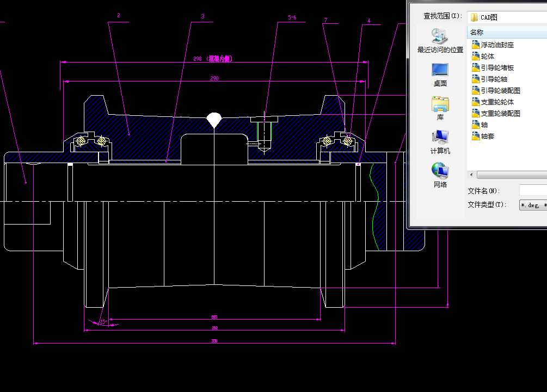The width and height of the screenshot is (547, 392).
Task: Select the 支重轮装配图 folder
Action: pyautogui.click(x=496, y=113)
